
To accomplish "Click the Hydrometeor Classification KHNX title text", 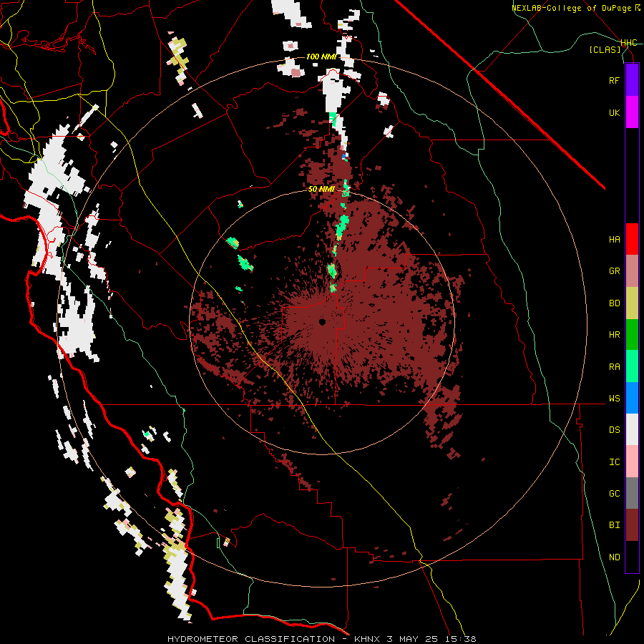I will tap(321, 639).
